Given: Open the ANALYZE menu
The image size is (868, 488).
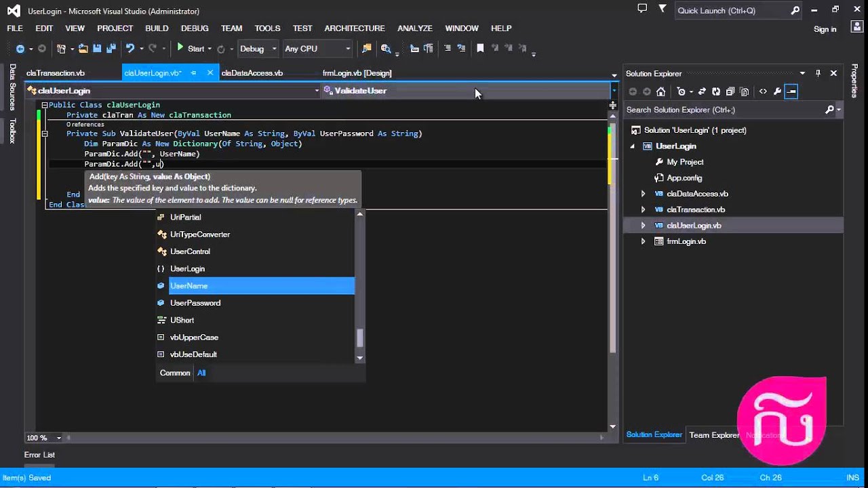Looking at the screenshot, I should click(x=415, y=28).
